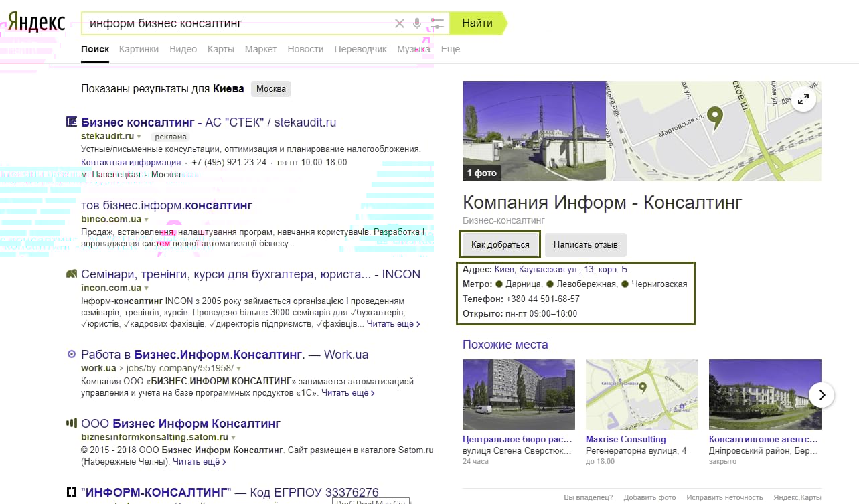
Task: Click Добавить фото link
Action: point(649,497)
